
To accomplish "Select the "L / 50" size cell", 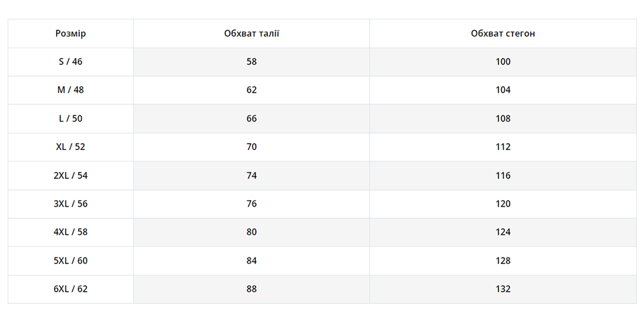I will click(71, 118).
